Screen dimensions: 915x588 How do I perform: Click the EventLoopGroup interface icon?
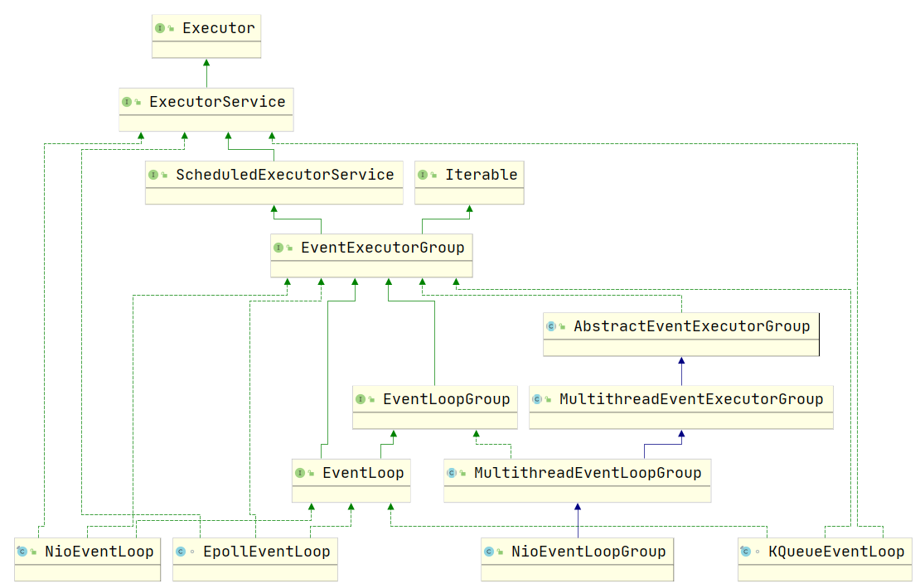coord(361,399)
